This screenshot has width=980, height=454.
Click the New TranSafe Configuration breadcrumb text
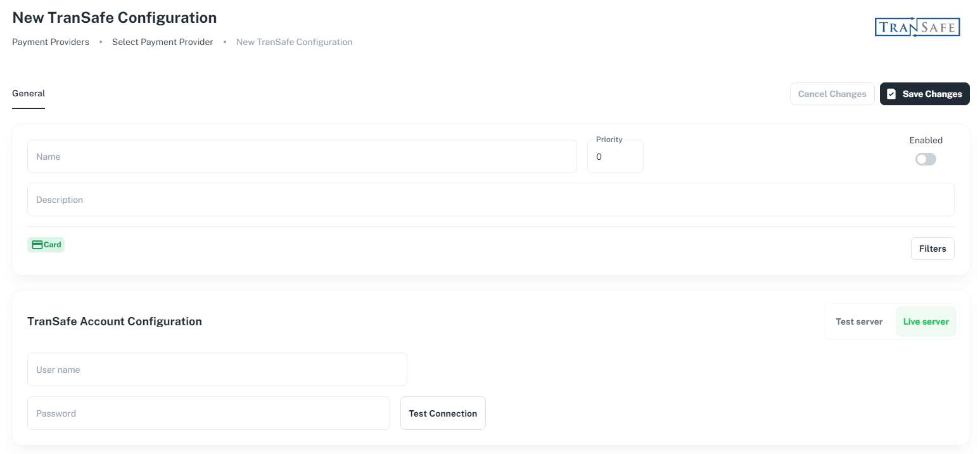coord(295,42)
